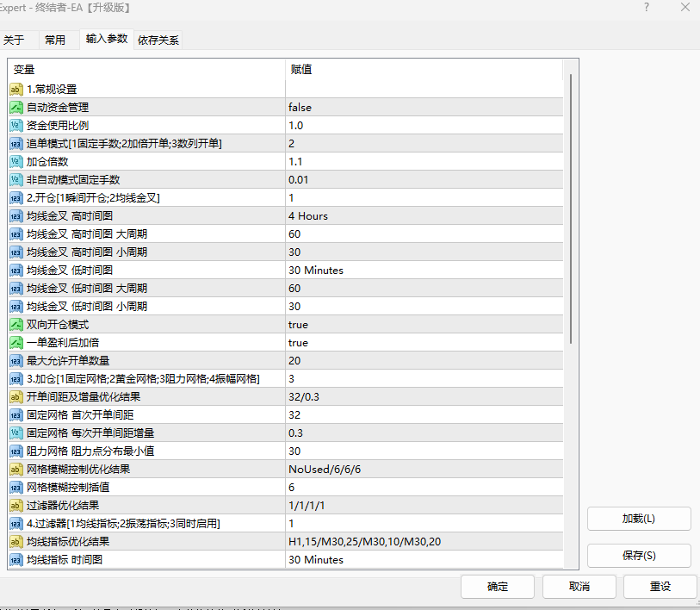The width and height of the screenshot is (700, 610).
Task: Click the 重设 button
Action: click(x=660, y=586)
